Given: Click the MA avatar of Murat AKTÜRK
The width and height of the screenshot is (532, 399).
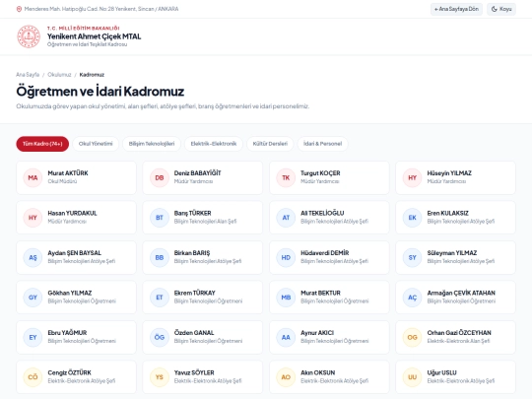Looking at the screenshot, I should [33, 177].
